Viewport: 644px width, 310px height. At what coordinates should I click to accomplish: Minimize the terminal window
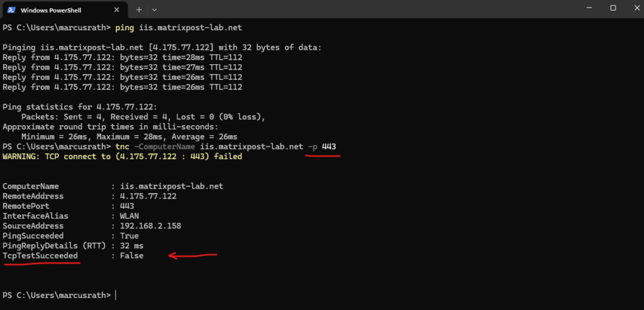click(584, 8)
